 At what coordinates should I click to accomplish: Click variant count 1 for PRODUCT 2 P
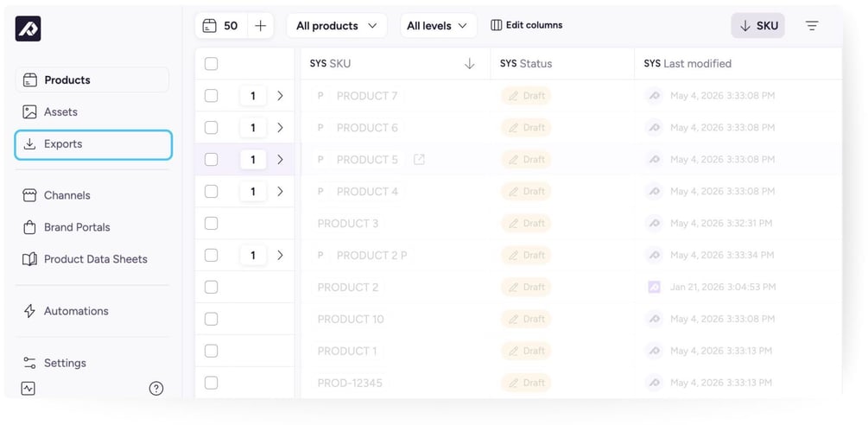point(253,255)
